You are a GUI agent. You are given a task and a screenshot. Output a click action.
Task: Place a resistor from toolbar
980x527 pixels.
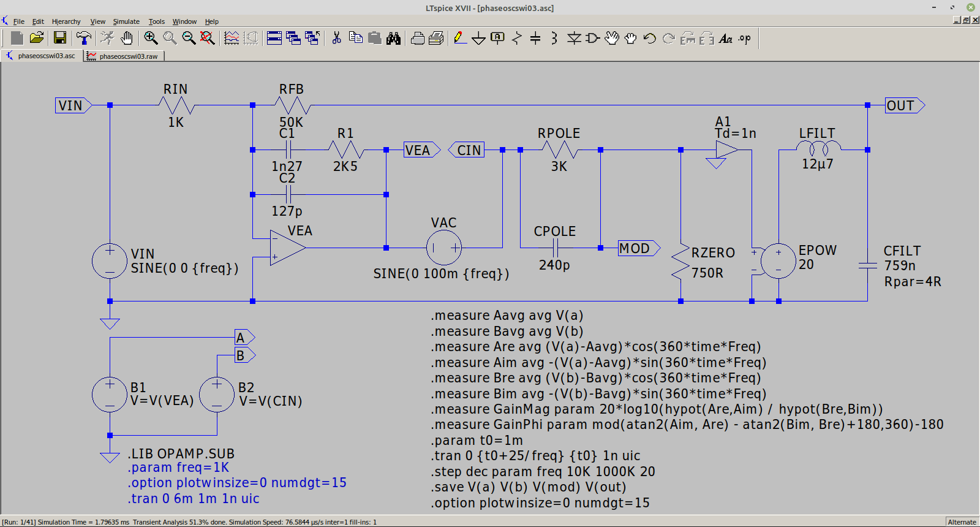point(517,38)
